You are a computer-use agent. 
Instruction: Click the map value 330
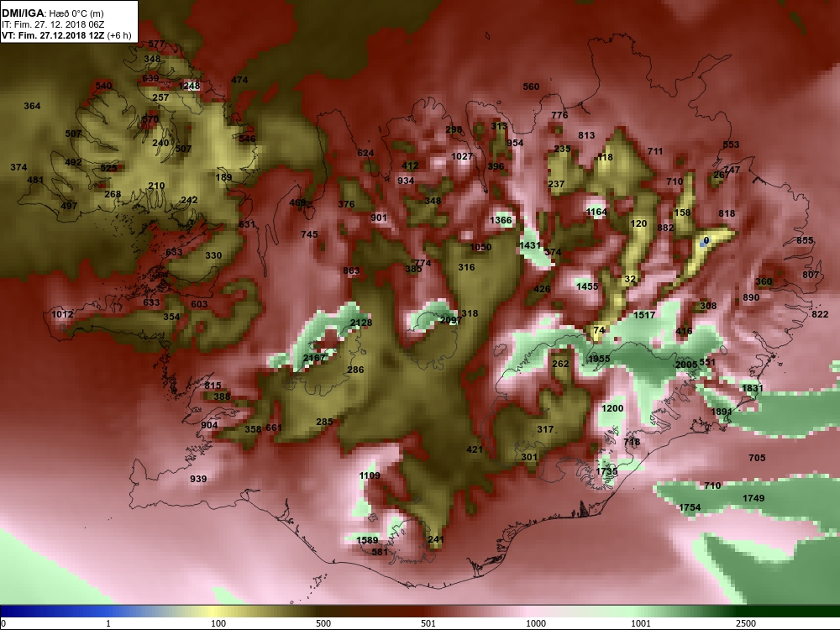tap(213, 255)
